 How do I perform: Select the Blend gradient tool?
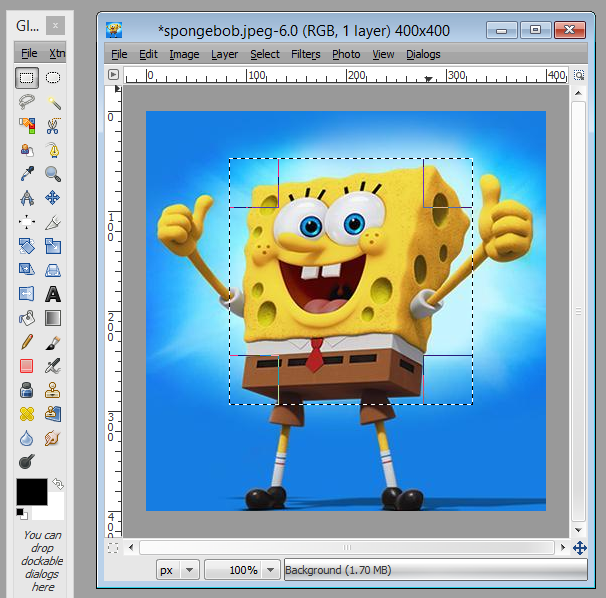(x=53, y=318)
